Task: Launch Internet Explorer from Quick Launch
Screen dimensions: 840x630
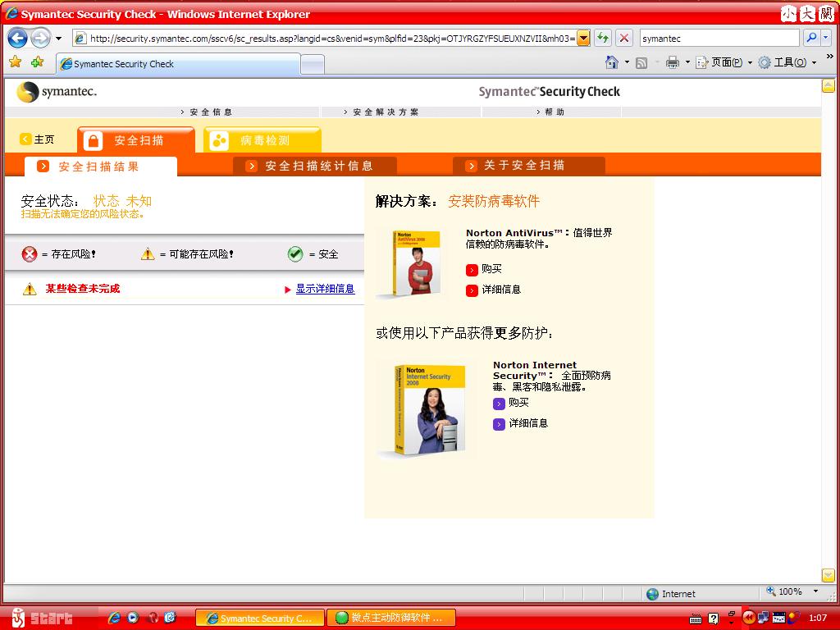Action: tap(114, 618)
